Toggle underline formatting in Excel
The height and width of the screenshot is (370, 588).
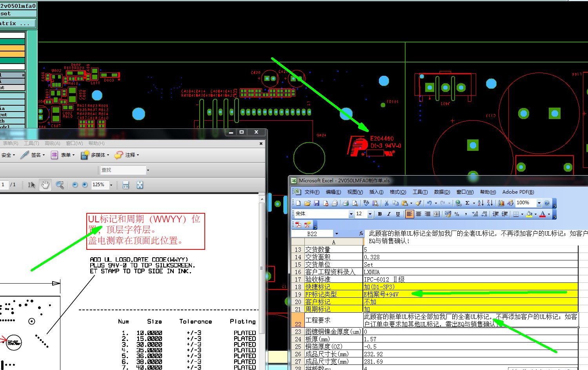tap(398, 214)
